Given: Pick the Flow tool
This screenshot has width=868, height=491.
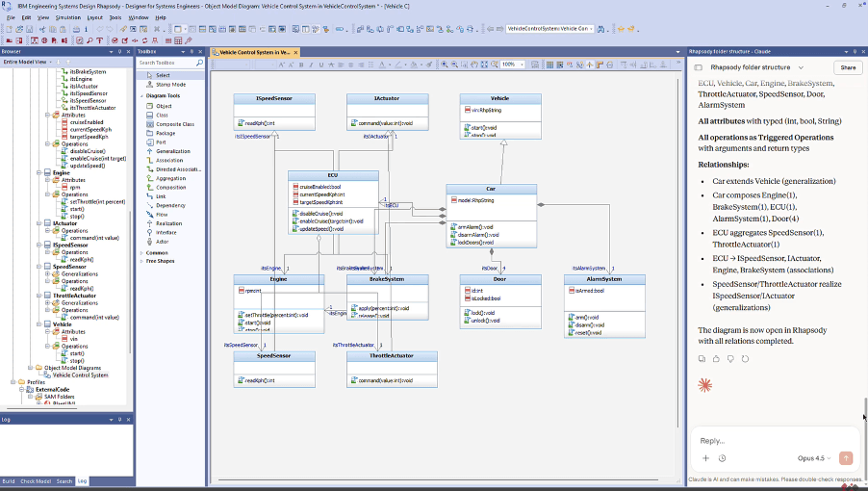Looking at the screenshot, I should [x=162, y=215].
